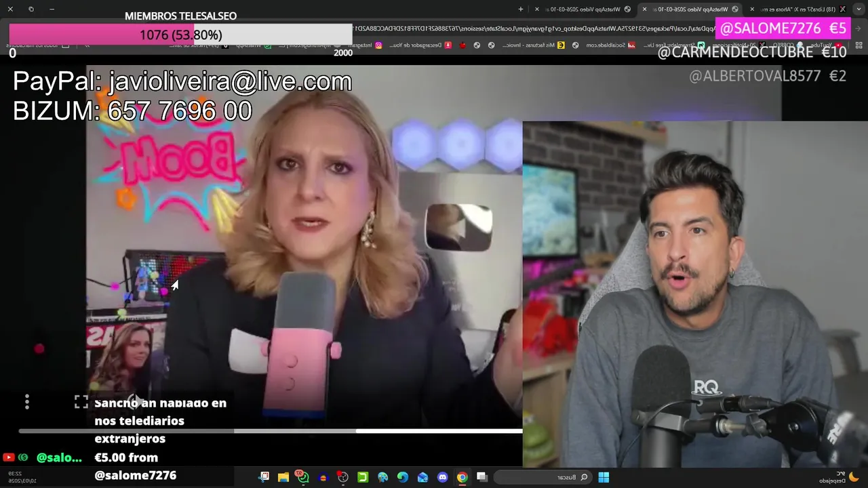Open File Explorer from the taskbar
The height and width of the screenshot is (488, 868).
[x=283, y=477]
